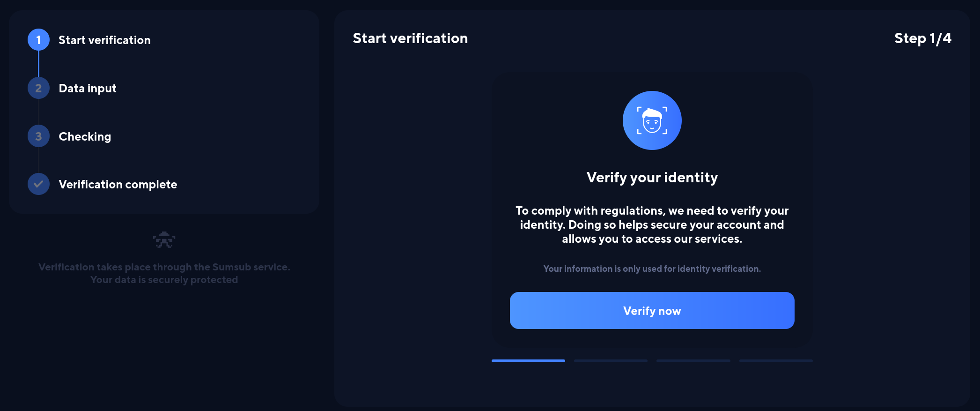This screenshot has width=980, height=411.
Task: Select the Data input step label
Action: pyautogui.click(x=88, y=89)
